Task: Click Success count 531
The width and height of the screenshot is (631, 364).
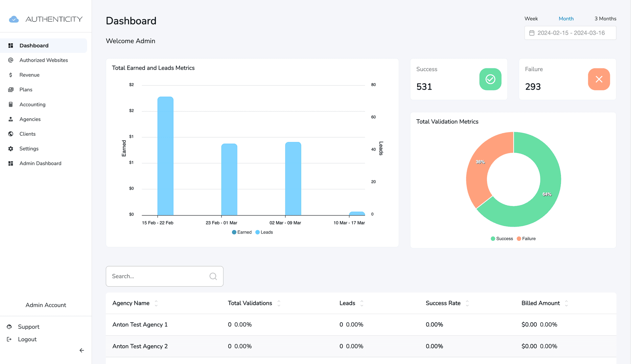Action: 424,87
